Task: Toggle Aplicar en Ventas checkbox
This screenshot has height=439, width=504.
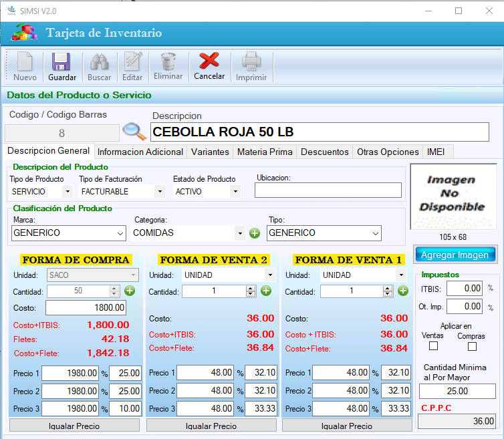Action: point(433,346)
